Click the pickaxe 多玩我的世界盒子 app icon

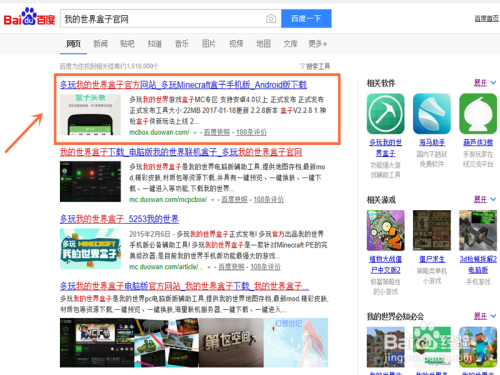[386, 114]
